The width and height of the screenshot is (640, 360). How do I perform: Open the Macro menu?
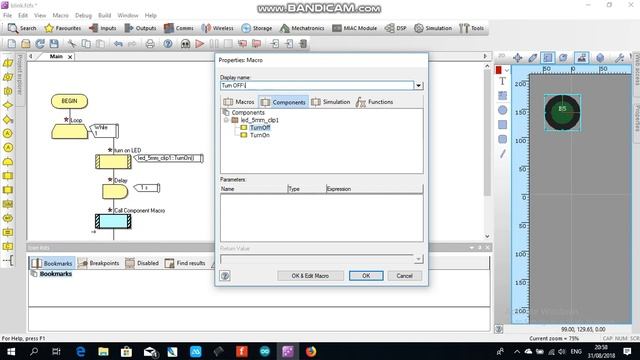click(60, 15)
